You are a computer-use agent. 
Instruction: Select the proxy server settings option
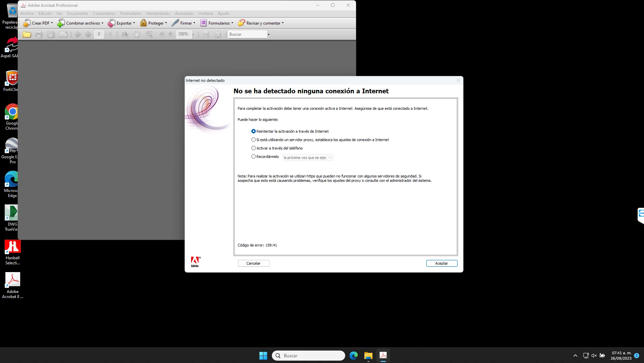click(x=253, y=140)
